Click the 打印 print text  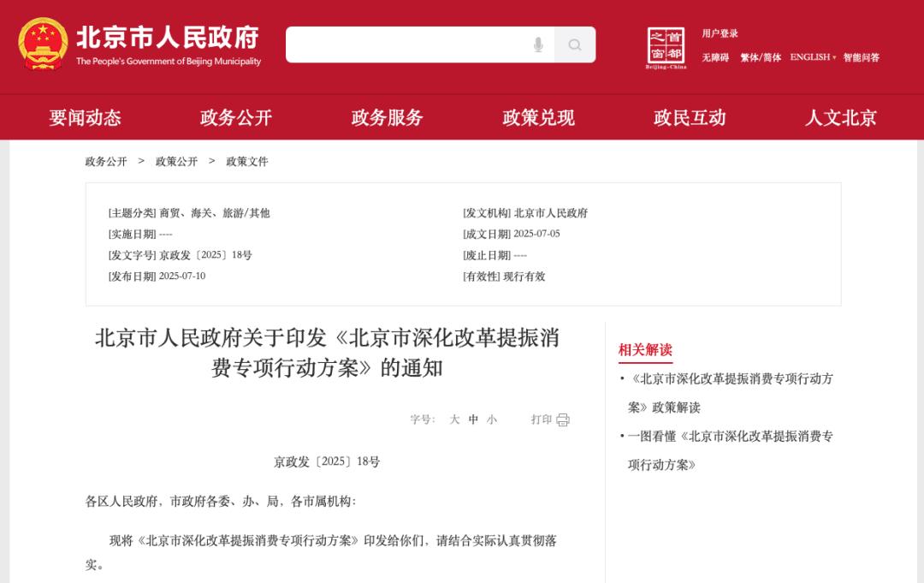point(541,419)
